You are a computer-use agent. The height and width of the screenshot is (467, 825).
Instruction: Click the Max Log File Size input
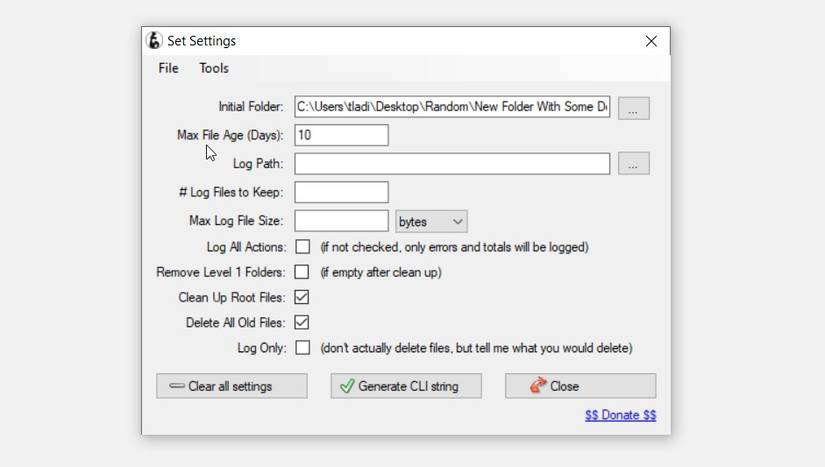pyautogui.click(x=341, y=221)
